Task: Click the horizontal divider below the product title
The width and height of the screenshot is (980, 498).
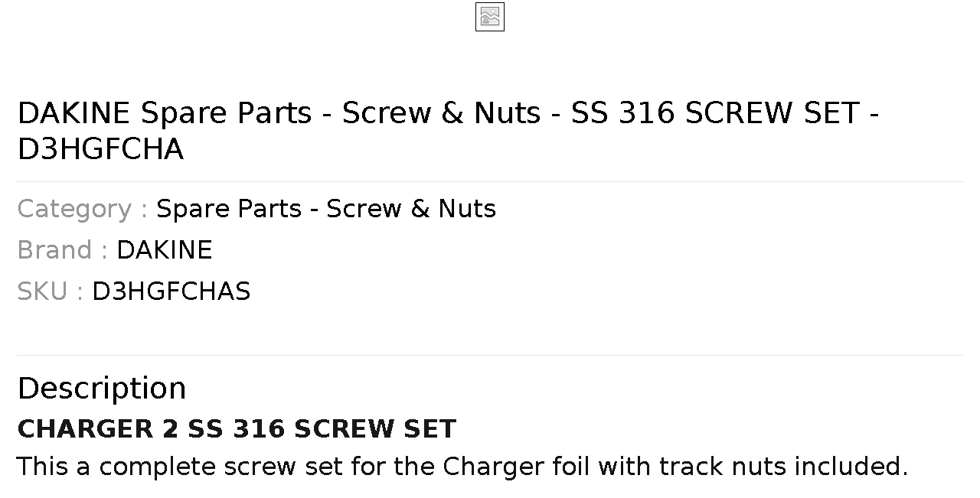Action: 490,181
